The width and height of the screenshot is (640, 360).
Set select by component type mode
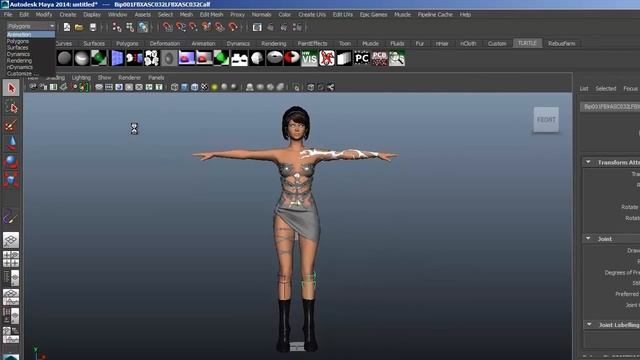pyautogui.click(x=143, y=27)
